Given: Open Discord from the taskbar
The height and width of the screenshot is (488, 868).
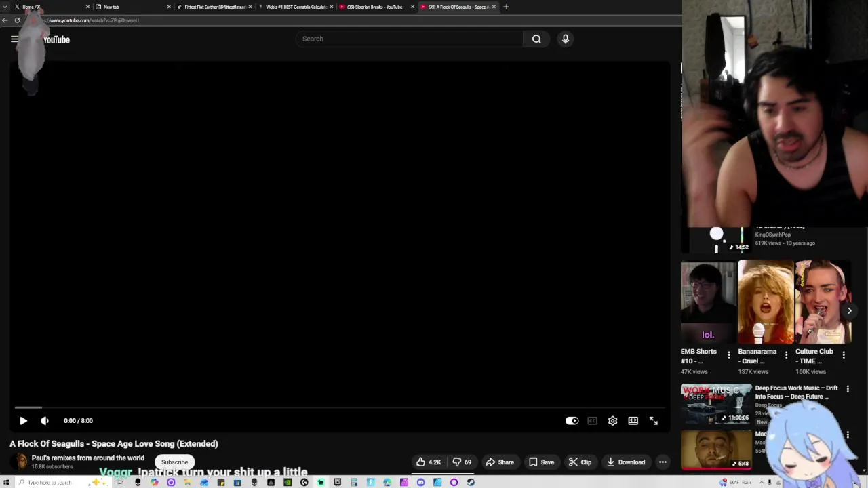Looking at the screenshot, I should (420, 482).
